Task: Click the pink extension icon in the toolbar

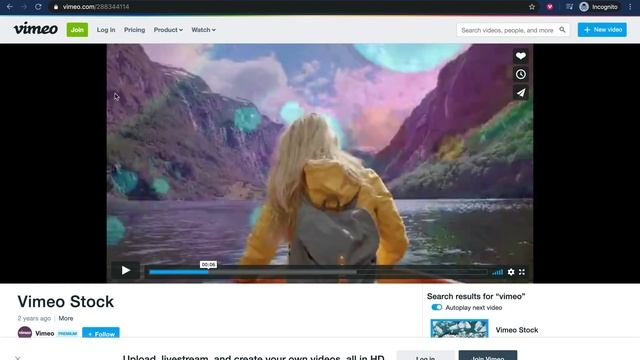Action: (x=550, y=7)
